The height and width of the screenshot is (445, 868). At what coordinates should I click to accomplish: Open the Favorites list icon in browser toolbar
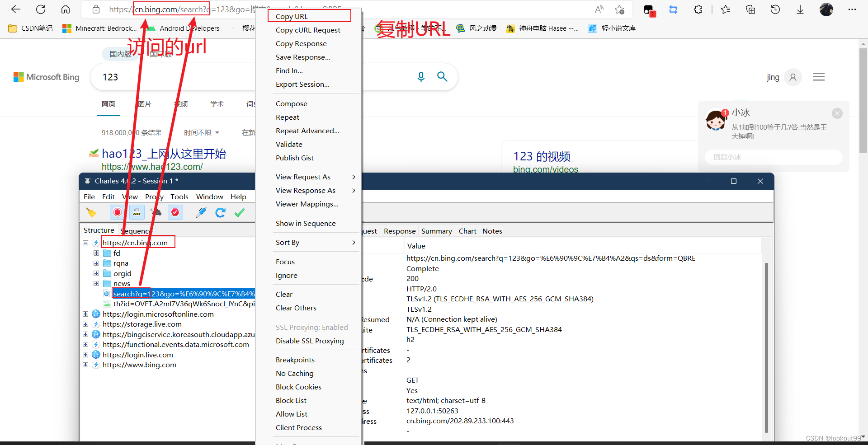pos(726,9)
